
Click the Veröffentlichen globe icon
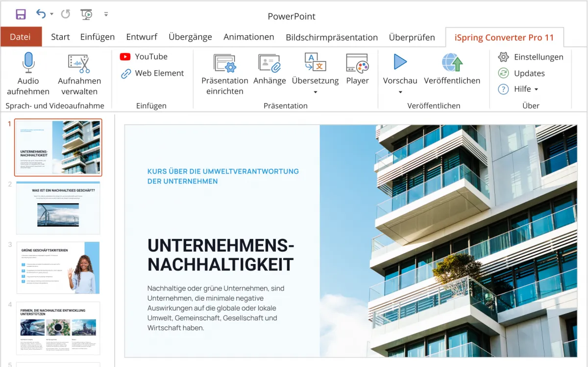(452, 63)
